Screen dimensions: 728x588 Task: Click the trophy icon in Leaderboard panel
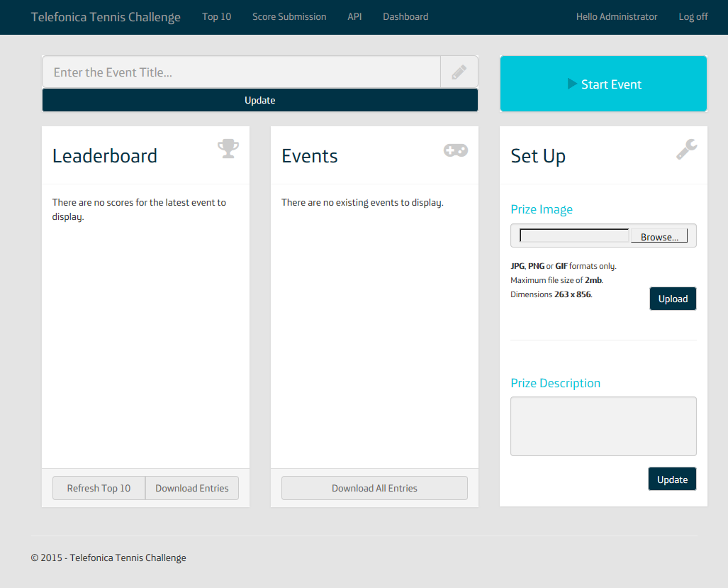click(x=228, y=148)
